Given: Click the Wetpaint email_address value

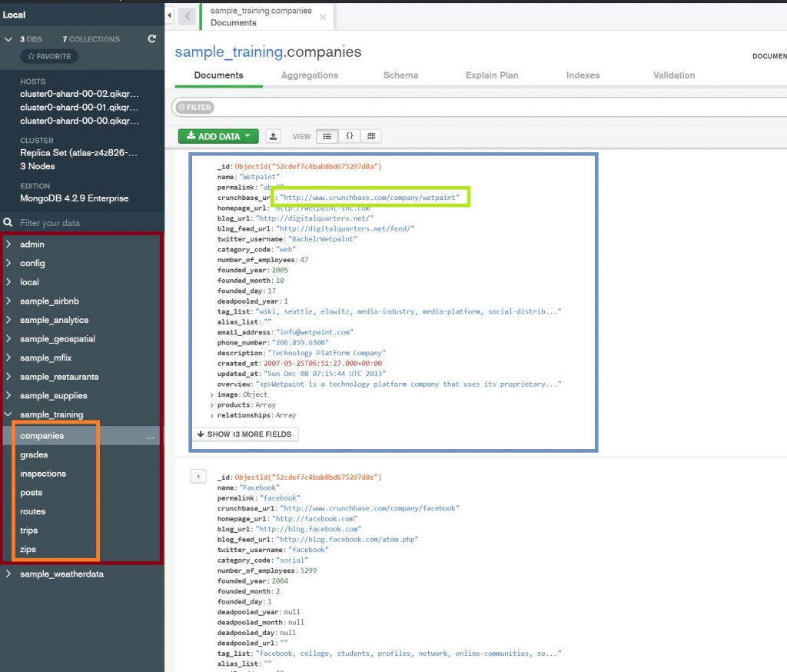Looking at the screenshot, I should 314,332.
